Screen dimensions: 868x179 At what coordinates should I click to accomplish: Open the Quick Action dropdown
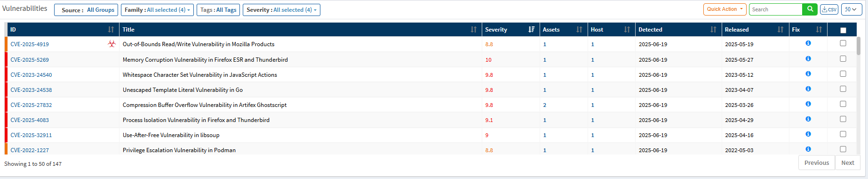pyautogui.click(x=725, y=9)
